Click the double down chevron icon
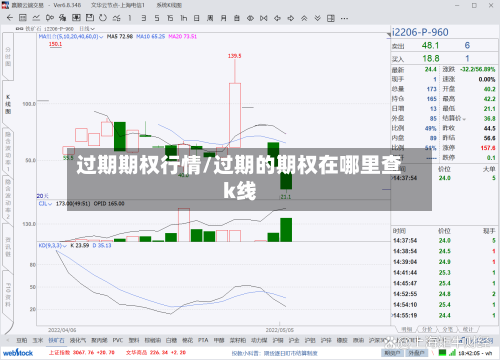Image resolution: width=500 pixels, height=360 pixels. click(317, 18)
